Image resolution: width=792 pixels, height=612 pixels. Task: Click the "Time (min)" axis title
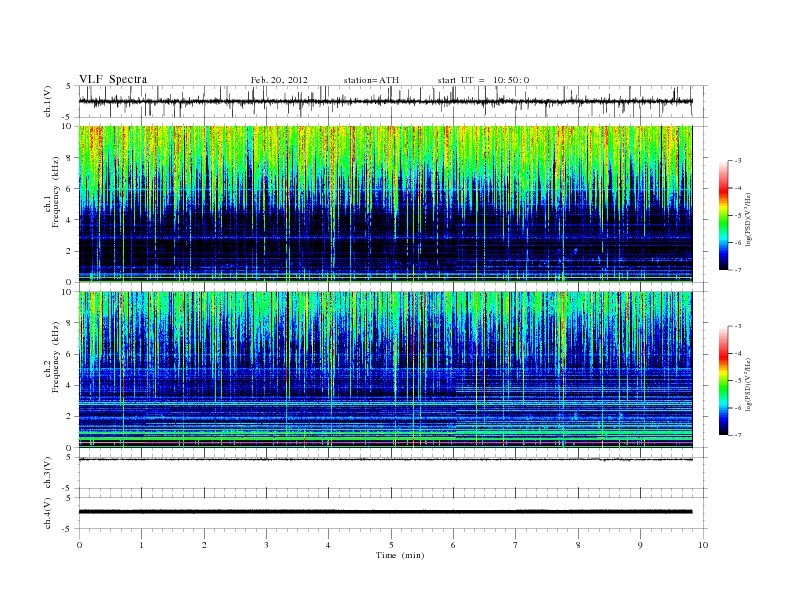coord(400,555)
